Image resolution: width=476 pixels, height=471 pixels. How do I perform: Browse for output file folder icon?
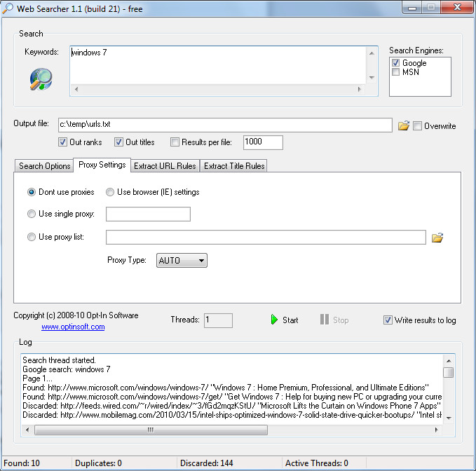(x=404, y=125)
